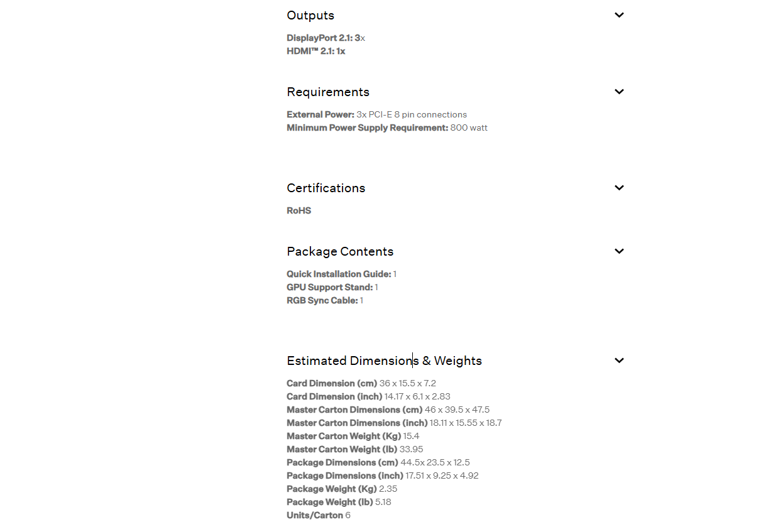Click the DisplayPort 2.1 output line
Viewport: 783px width, 532px height.
[x=326, y=38]
